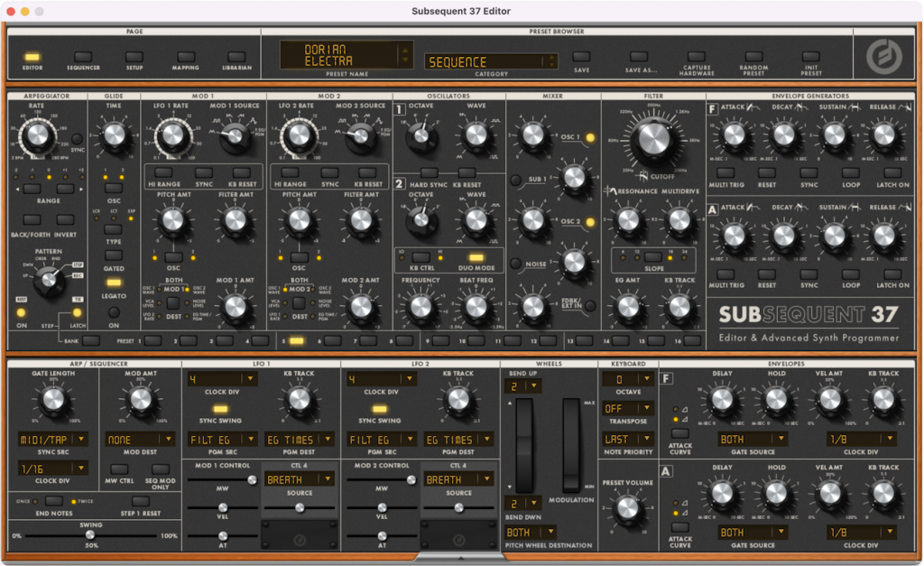Open the CTL 4 SOURCE dropdown showing BREATH
The image size is (924, 566).
click(x=300, y=479)
